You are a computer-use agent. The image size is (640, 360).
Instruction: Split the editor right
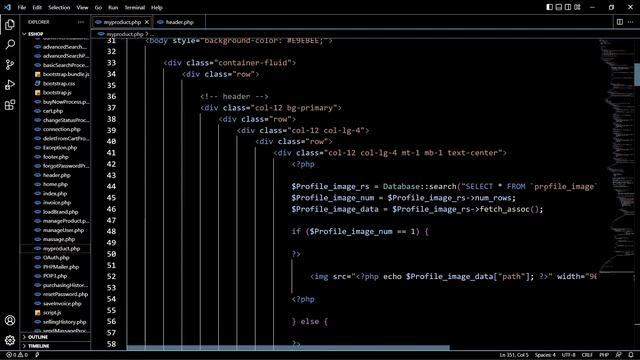[620, 22]
